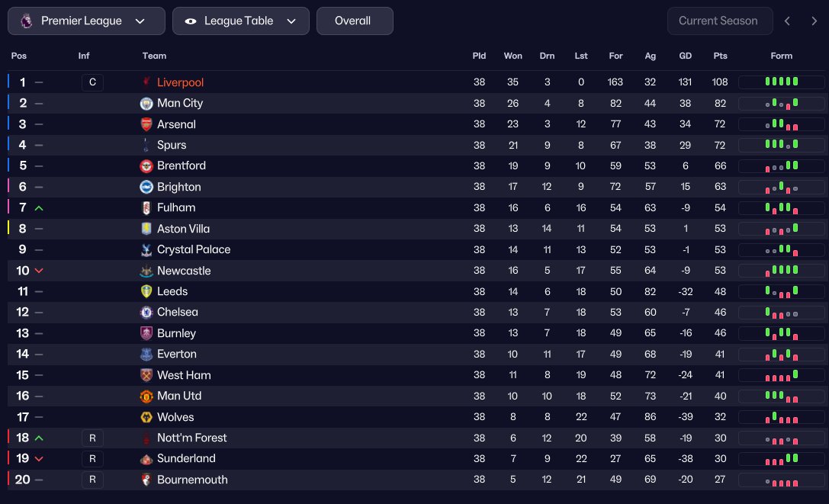Click the Chelsea crest icon
The width and height of the screenshot is (829, 504).
tap(146, 313)
